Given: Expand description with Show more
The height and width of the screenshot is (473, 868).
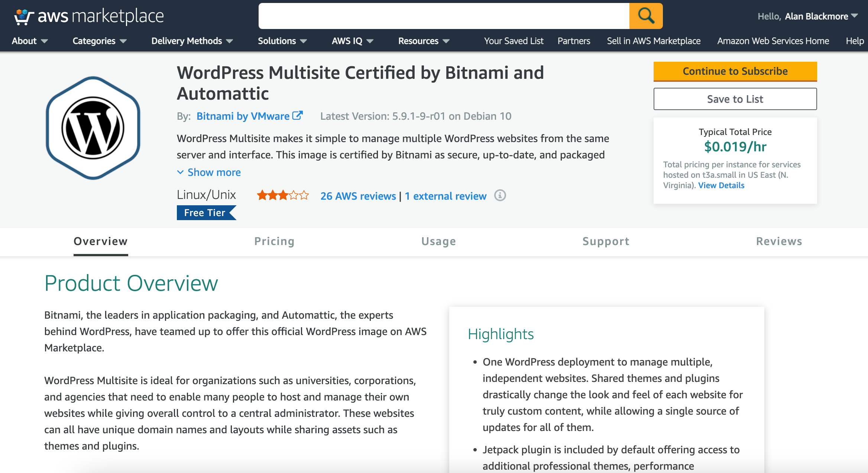Looking at the screenshot, I should (209, 172).
